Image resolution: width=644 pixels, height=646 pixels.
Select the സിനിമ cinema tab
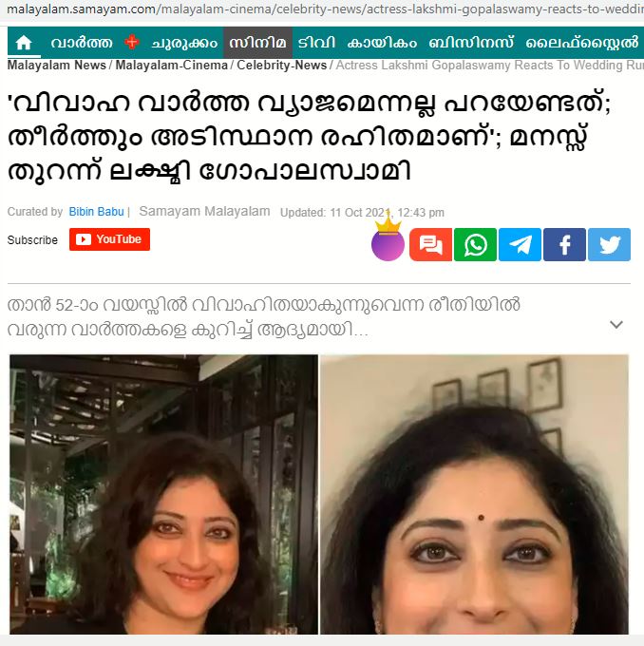(x=258, y=43)
